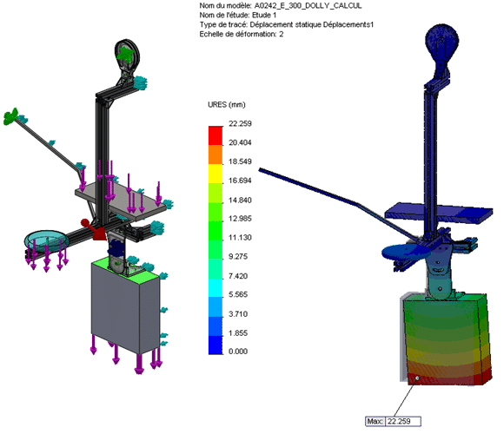Select the Max: 22.259 callout label
Viewport: 504px width, 434px height.
(393, 421)
